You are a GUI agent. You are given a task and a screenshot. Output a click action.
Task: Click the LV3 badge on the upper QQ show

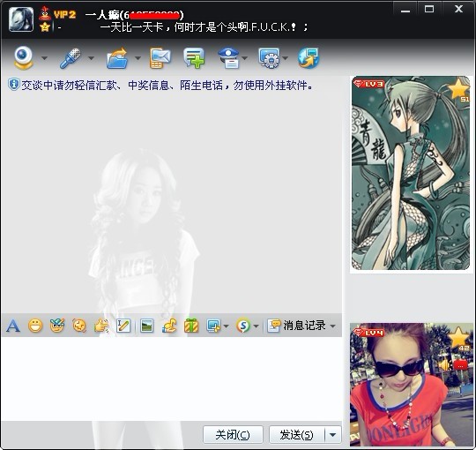369,84
